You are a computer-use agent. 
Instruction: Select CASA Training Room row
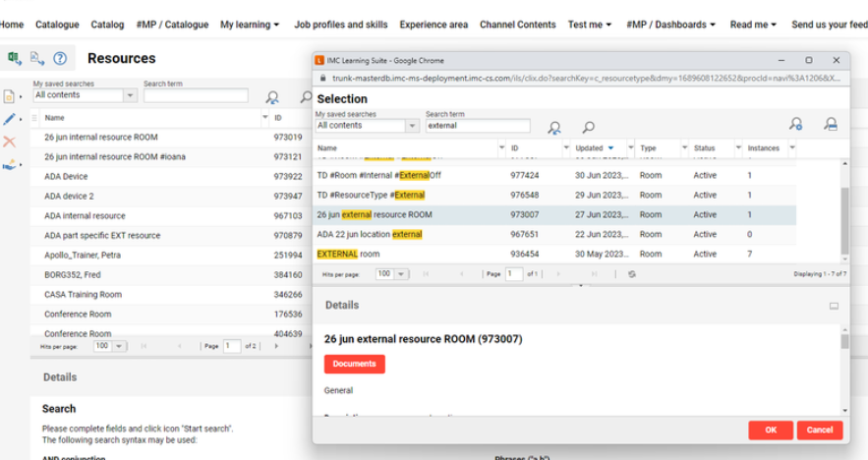point(172,295)
